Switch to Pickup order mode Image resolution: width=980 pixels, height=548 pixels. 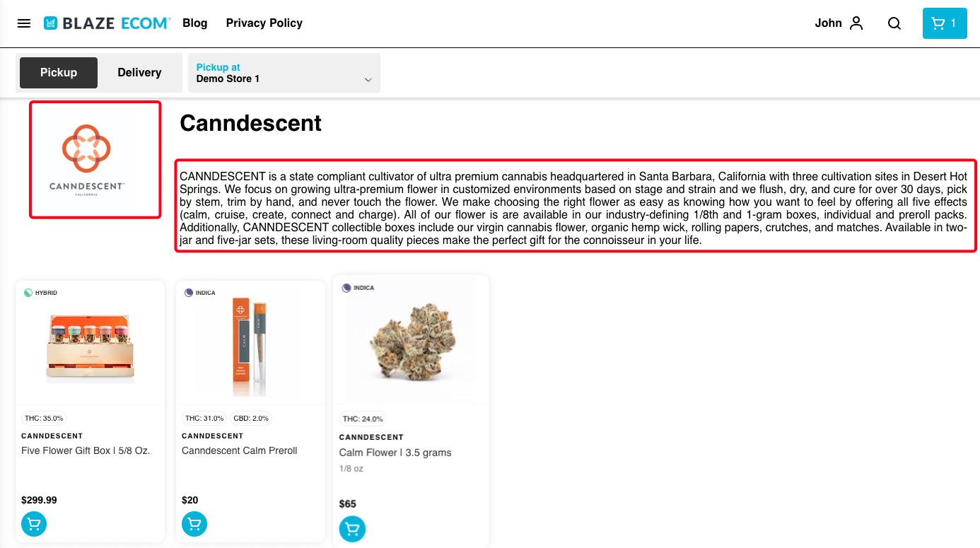59,73
